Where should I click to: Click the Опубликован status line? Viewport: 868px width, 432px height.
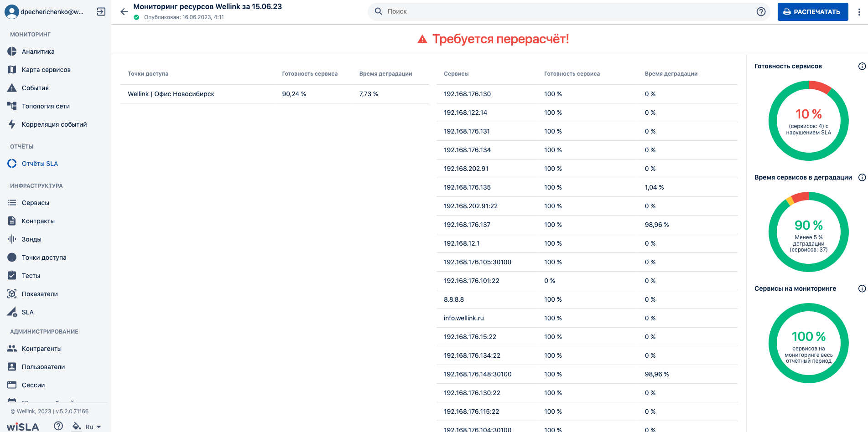click(x=179, y=17)
